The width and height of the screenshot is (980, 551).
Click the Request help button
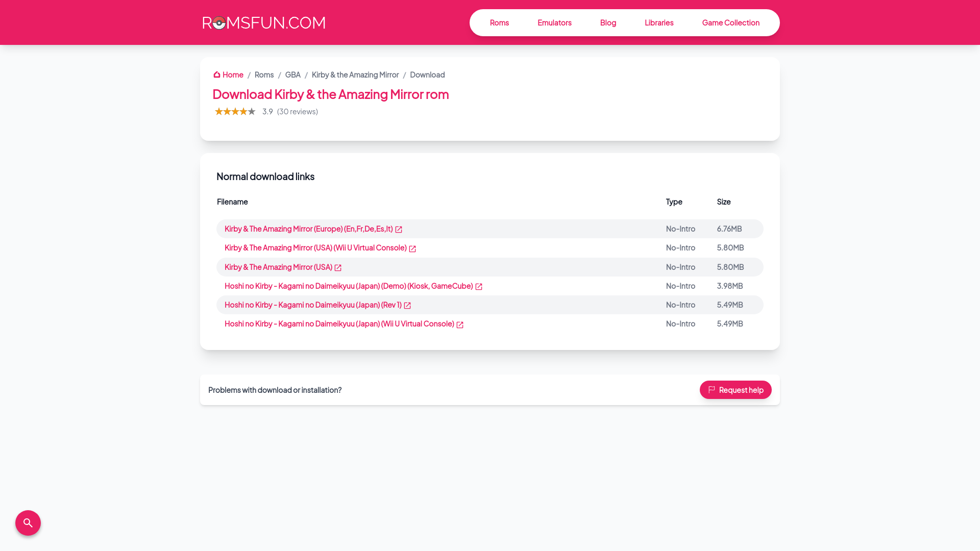736,390
